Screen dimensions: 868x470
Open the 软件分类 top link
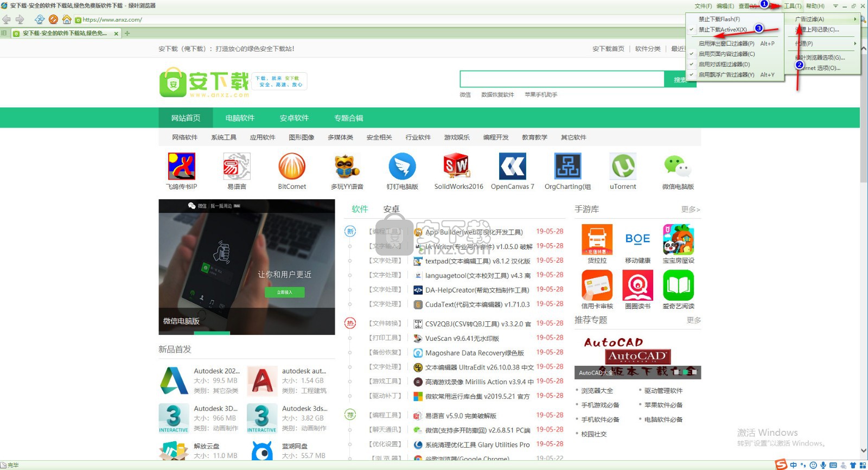(x=648, y=49)
